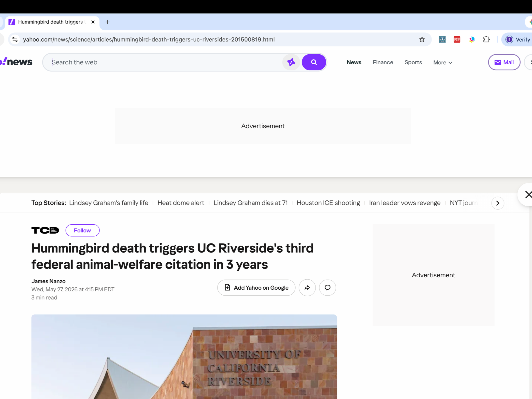Dismiss the panel with the X button
Image resolution: width=532 pixels, height=399 pixels.
click(527, 195)
